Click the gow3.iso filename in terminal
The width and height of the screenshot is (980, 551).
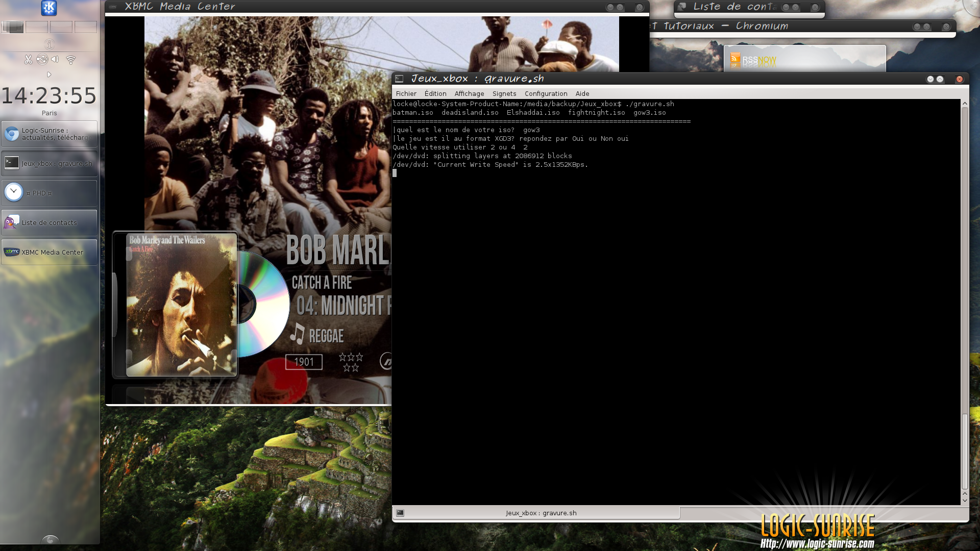tap(649, 113)
